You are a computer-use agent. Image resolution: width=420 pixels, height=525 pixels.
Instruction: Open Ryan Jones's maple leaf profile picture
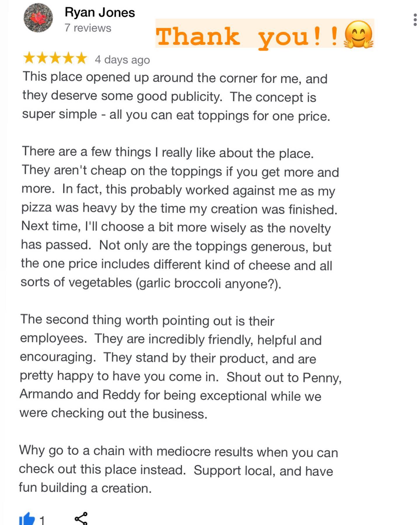coord(38,18)
